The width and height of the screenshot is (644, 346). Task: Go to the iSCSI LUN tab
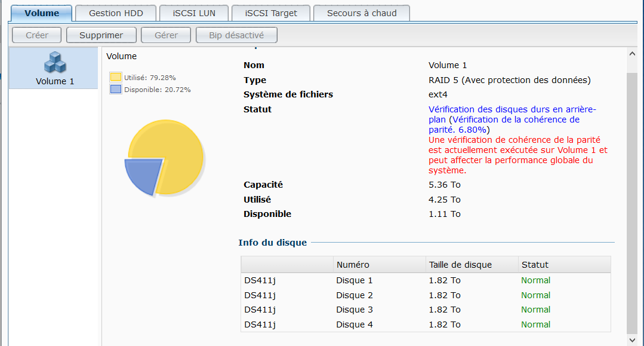click(x=194, y=13)
